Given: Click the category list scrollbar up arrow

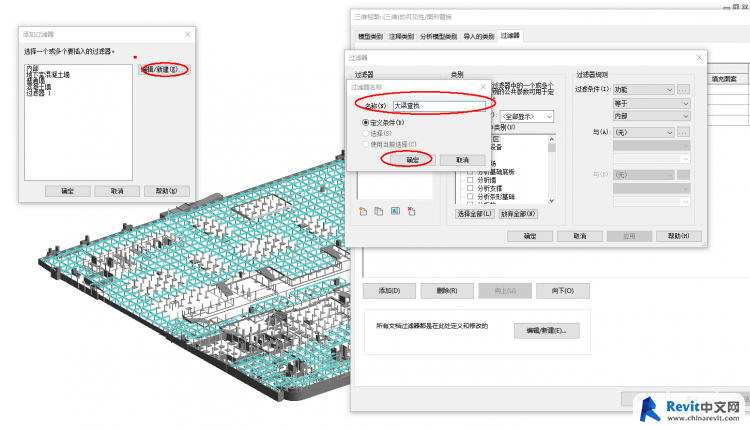Looking at the screenshot, I should (x=551, y=139).
